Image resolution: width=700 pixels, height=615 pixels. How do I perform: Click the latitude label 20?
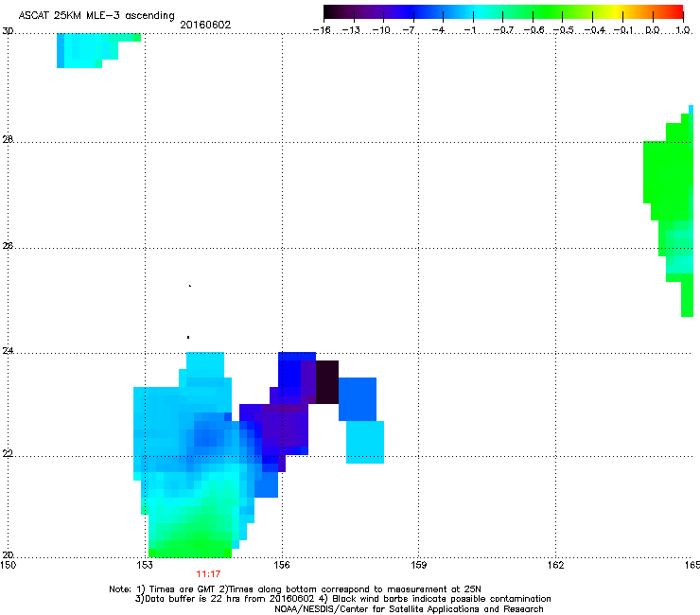pyautogui.click(x=8, y=555)
